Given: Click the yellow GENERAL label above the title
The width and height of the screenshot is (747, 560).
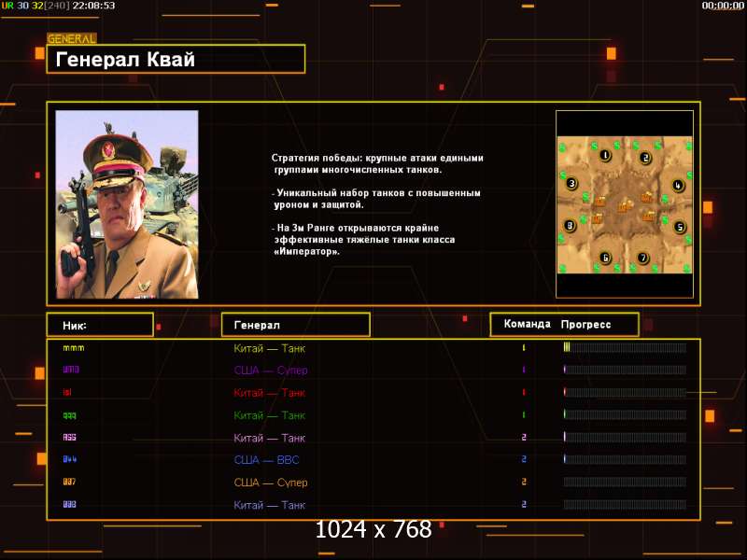Looking at the screenshot, I should (x=72, y=38).
